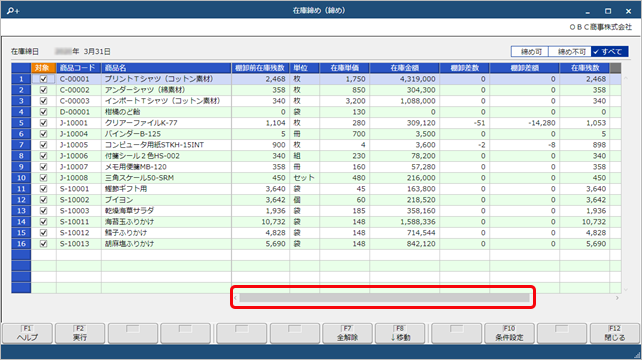Click the F7 全解除 button

pyautogui.click(x=347, y=333)
